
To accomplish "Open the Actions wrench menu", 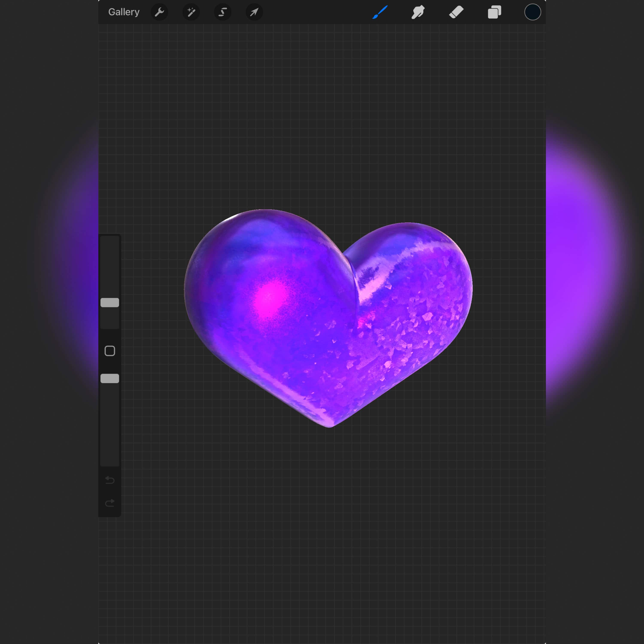I will (159, 12).
